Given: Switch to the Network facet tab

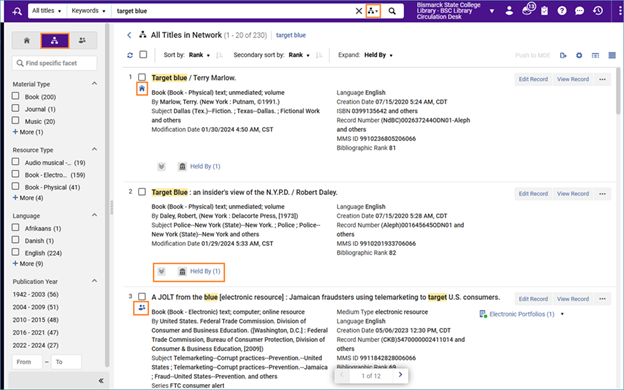Looking at the screenshot, I should click(55, 41).
